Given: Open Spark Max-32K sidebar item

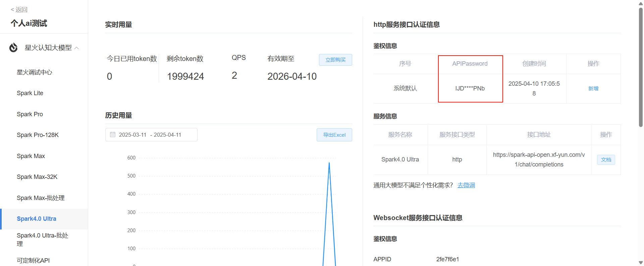Looking at the screenshot, I should coord(37,177).
